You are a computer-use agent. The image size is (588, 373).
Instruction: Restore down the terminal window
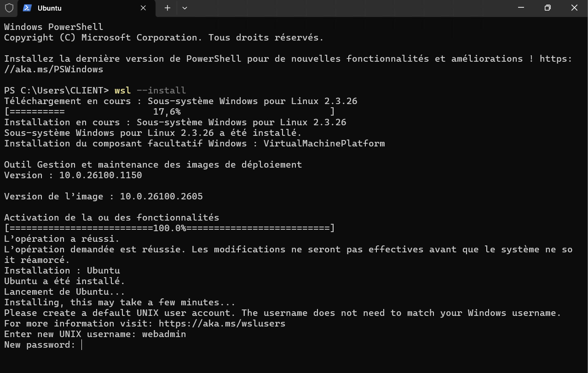(548, 8)
